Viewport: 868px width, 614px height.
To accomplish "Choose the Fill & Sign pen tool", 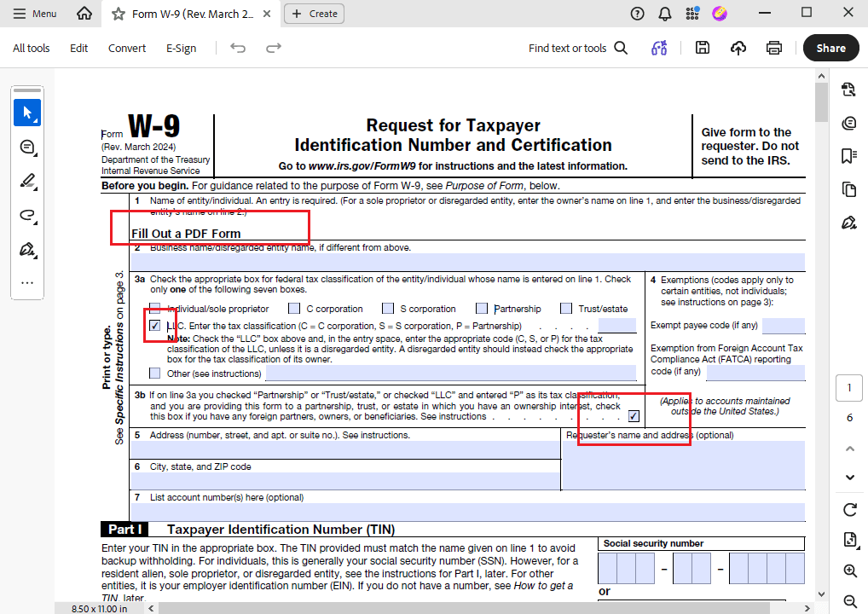I will point(27,250).
